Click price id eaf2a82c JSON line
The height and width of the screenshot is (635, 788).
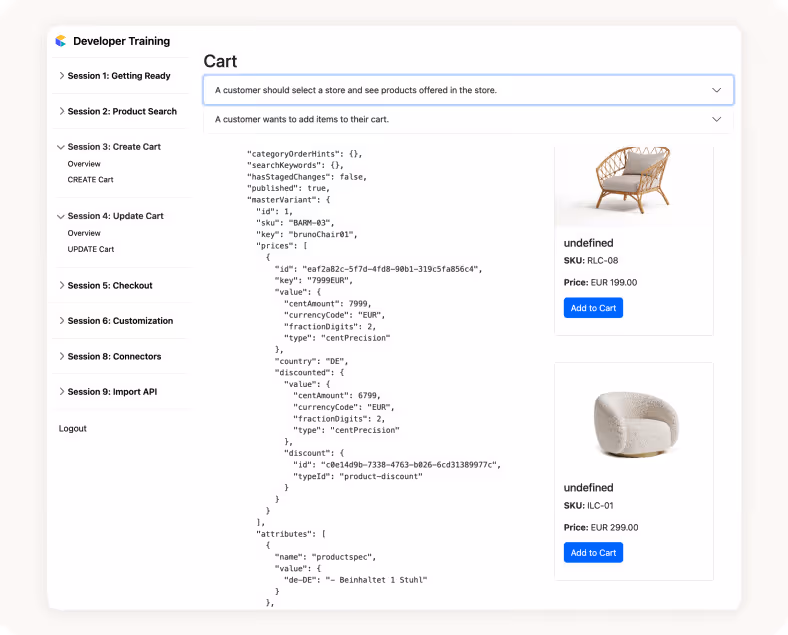pyautogui.click(x=378, y=269)
